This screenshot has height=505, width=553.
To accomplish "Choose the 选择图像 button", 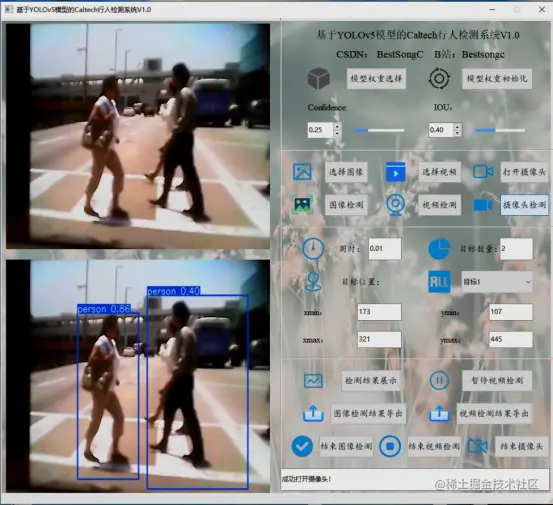I will point(346,172).
